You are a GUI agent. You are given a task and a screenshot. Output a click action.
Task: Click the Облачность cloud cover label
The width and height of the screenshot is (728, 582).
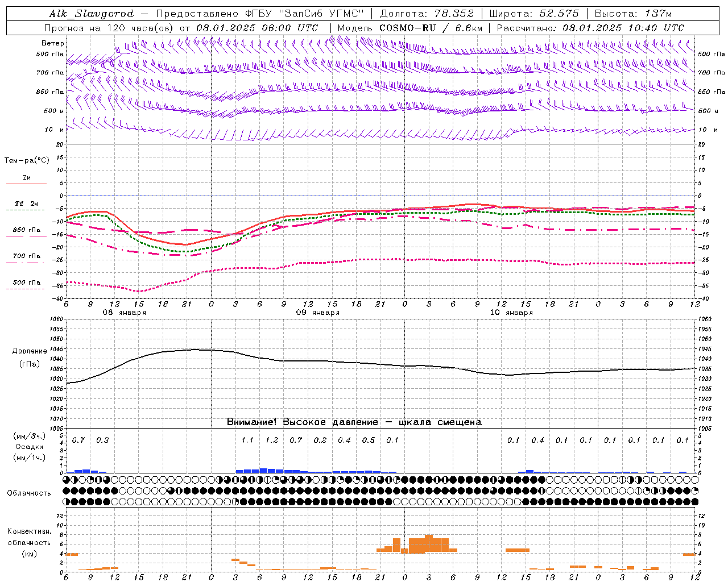coord(29,493)
